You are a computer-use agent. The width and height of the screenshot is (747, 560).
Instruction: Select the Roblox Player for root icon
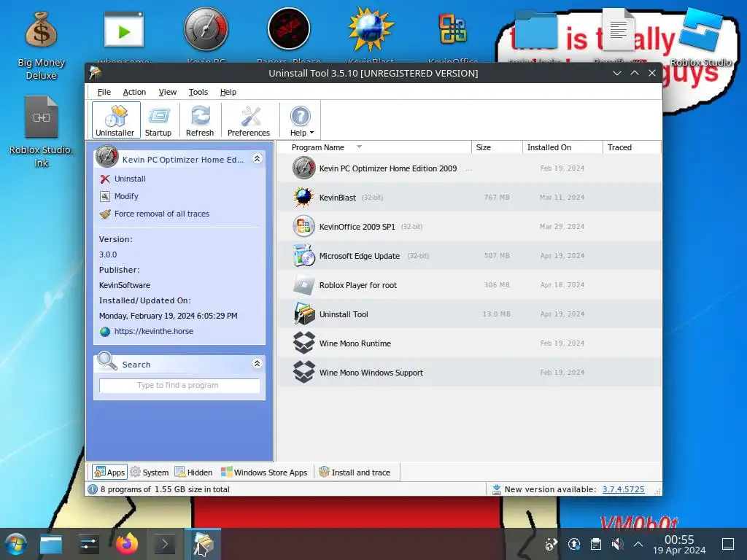tap(303, 285)
